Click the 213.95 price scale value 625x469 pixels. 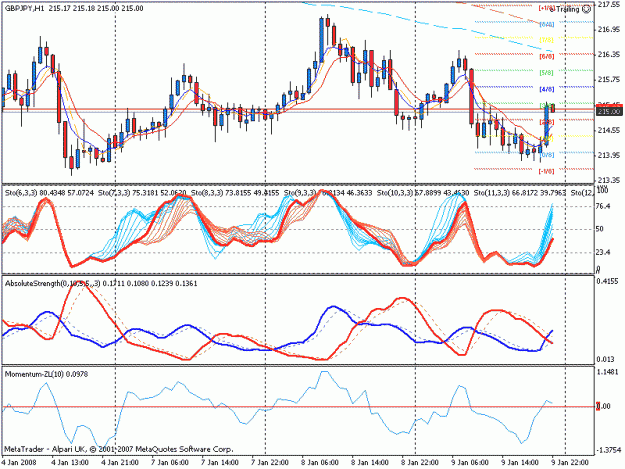coord(609,155)
